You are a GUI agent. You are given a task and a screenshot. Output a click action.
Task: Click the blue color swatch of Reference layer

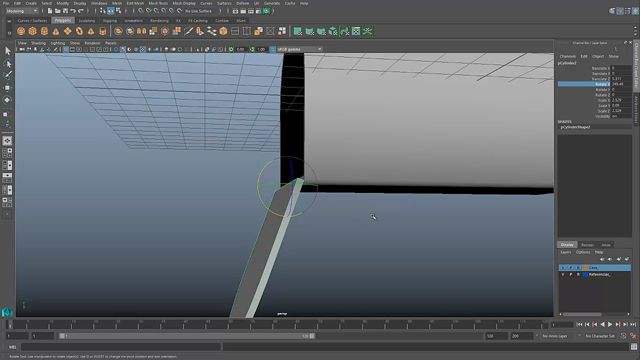(586, 275)
